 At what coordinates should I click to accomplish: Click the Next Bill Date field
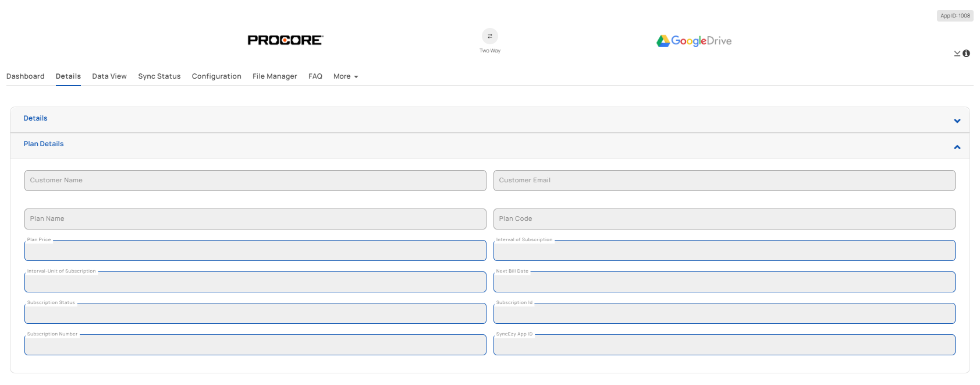(724, 282)
